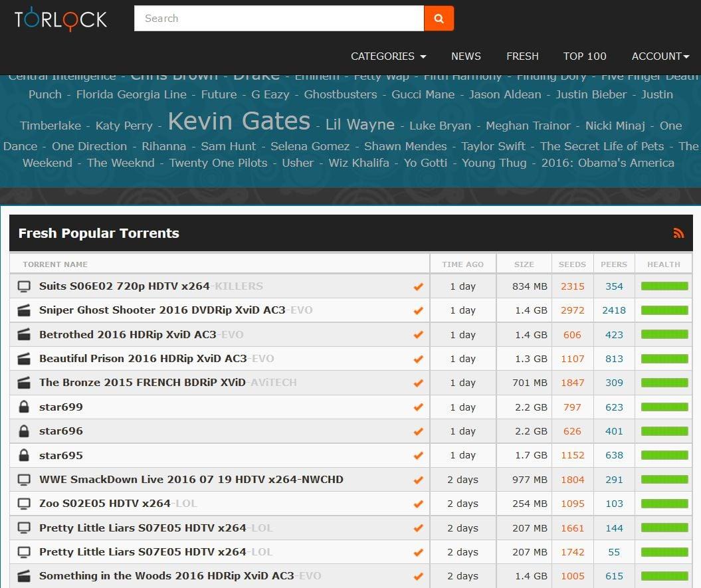Open the Suits S06E02 720p HDTV torrent link

(x=151, y=286)
